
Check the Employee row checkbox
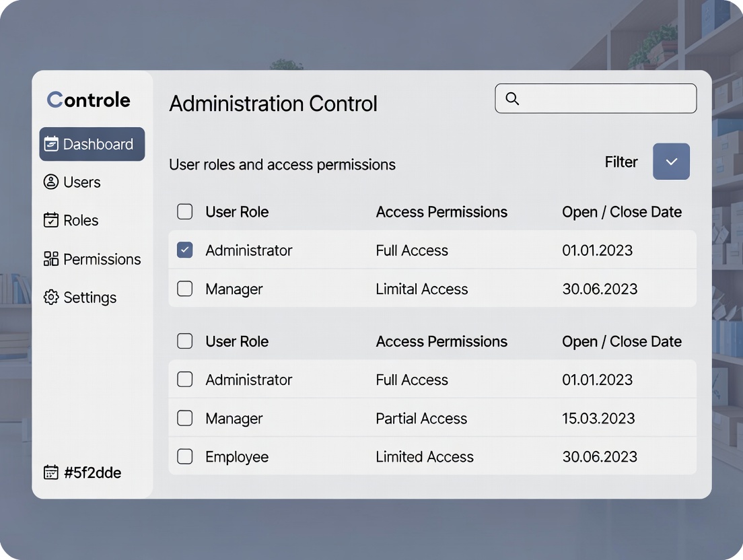click(184, 456)
